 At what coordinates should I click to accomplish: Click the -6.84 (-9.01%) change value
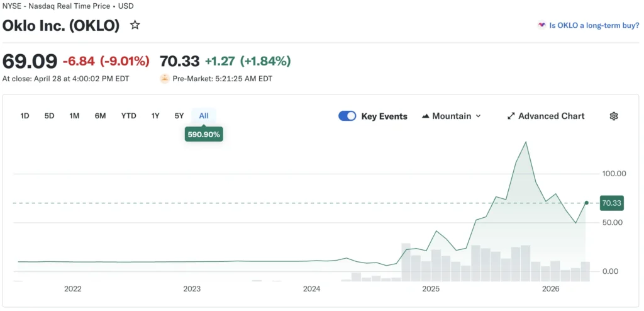click(x=106, y=61)
